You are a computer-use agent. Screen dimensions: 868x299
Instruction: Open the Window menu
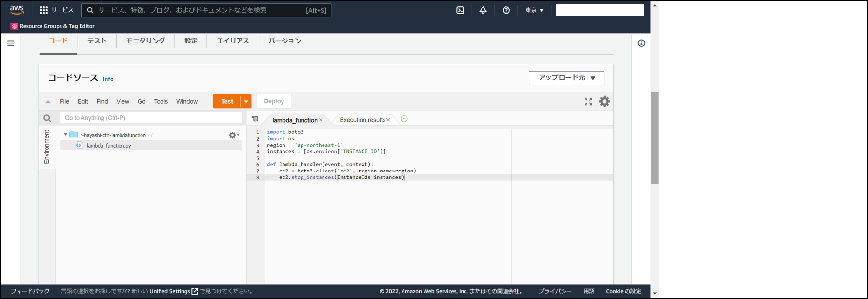point(187,101)
